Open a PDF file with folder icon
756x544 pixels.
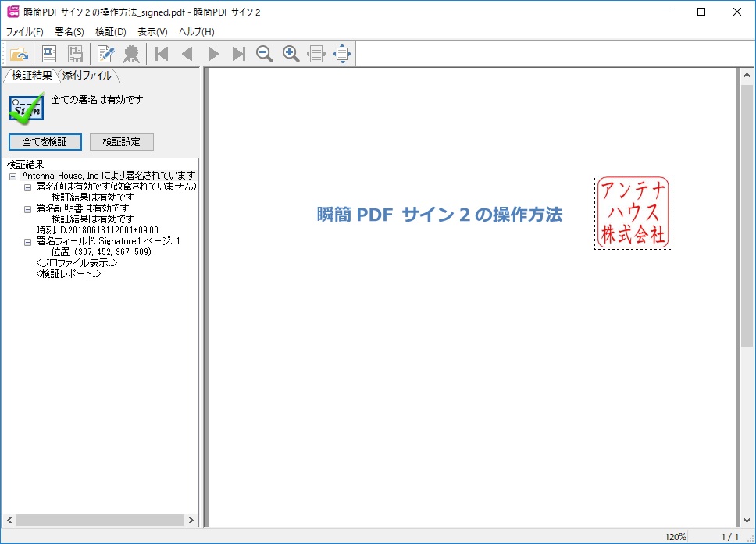[x=20, y=54]
